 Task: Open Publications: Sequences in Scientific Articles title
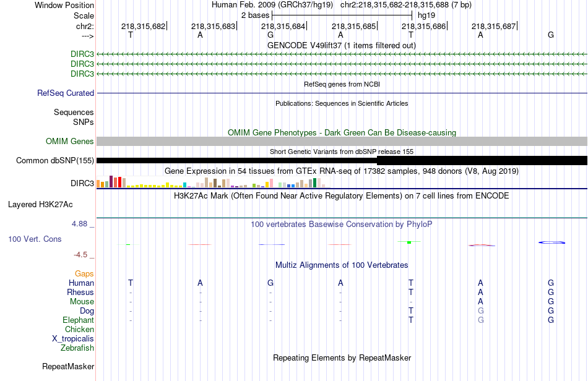[342, 103]
